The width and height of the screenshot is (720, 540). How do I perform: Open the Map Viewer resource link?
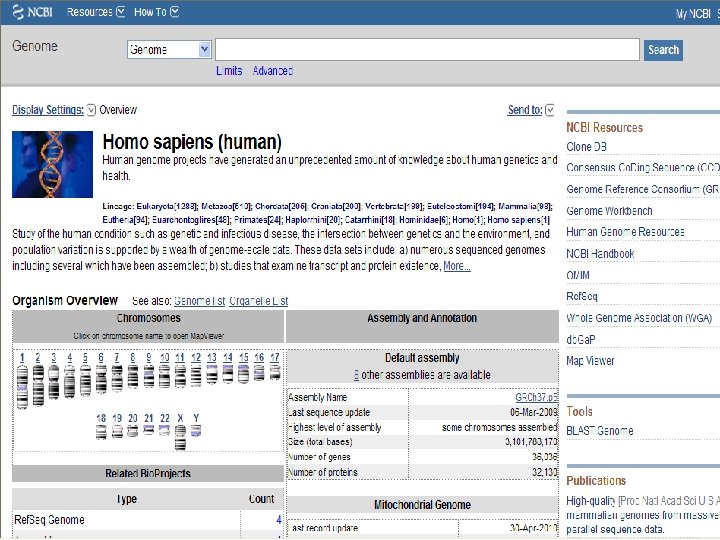click(x=590, y=361)
